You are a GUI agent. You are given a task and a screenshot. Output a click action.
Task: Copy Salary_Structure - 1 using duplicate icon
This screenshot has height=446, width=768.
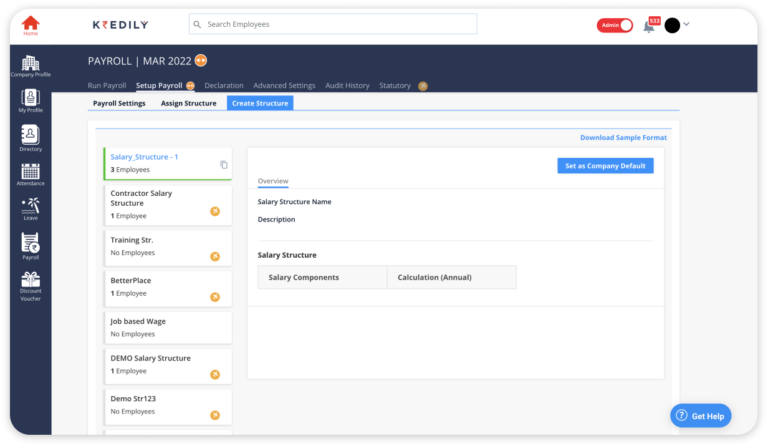224,165
